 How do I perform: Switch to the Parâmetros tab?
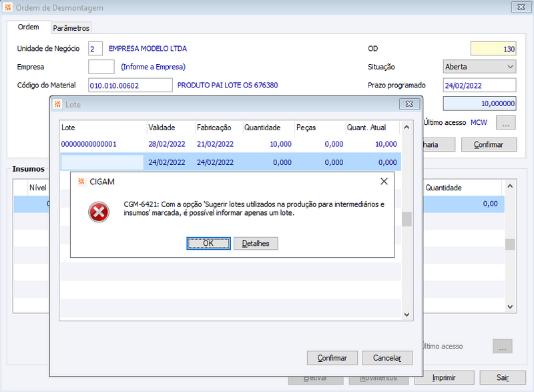tap(71, 28)
